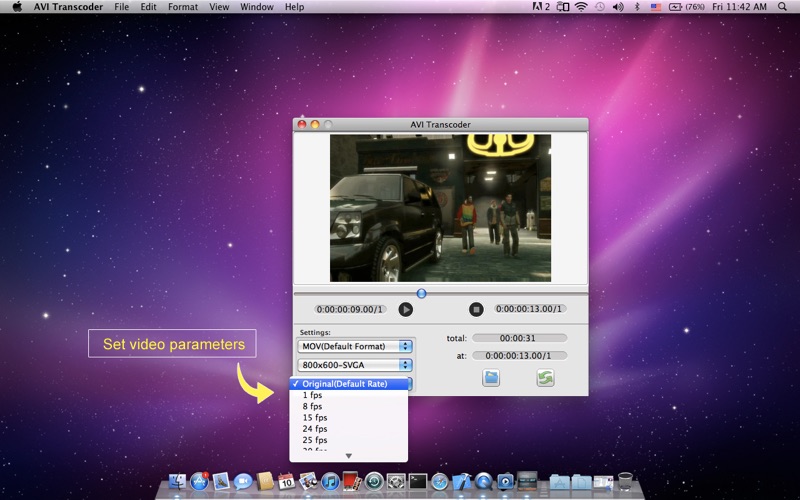
Task: Open Mail from the dock
Action: [221, 481]
